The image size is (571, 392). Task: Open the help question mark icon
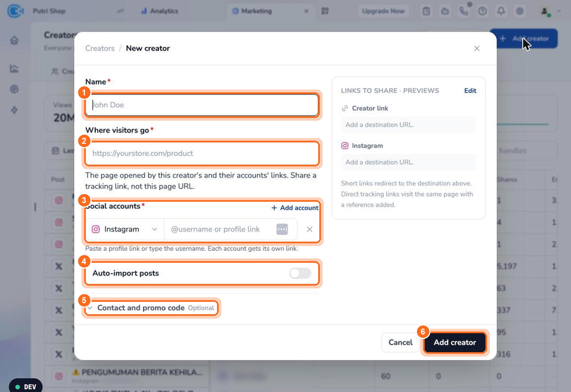click(482, 11)
